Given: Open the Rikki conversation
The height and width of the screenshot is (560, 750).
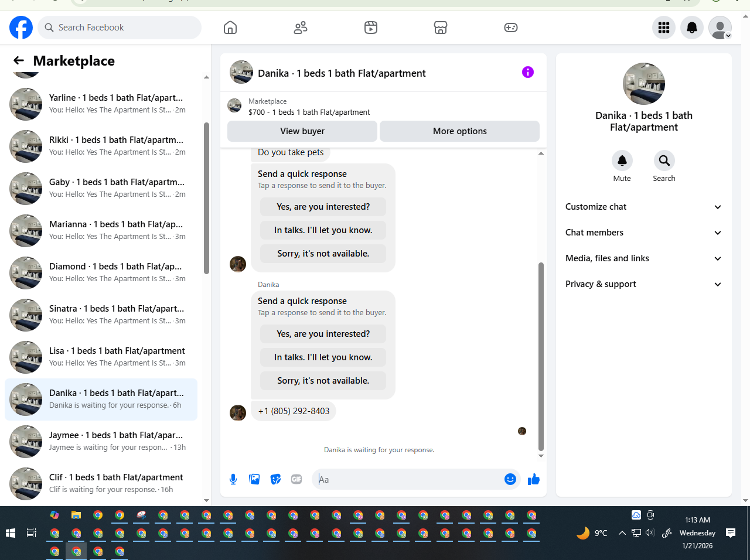Looking at the screenshot, I should [x=101, y=146].
